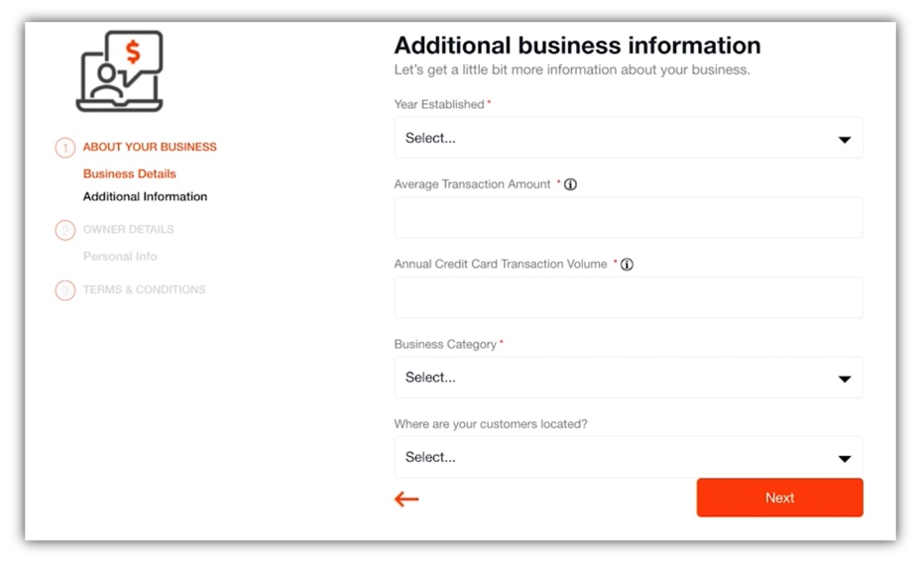Click step 3 circle for Terms & Conditions
Image resolution: width=924 pixels, height=563 pixels.
pyautogui.click(x=65, y=289)
